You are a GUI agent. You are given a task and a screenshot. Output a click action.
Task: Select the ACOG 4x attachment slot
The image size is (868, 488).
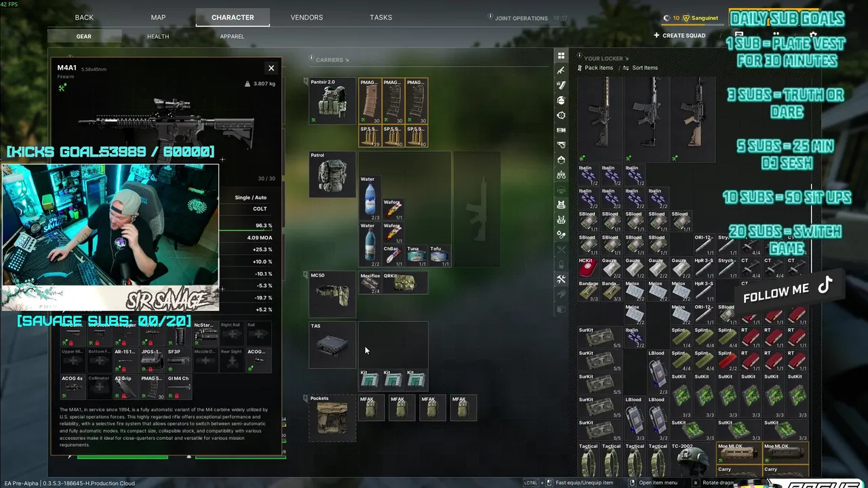pos(73,387)
